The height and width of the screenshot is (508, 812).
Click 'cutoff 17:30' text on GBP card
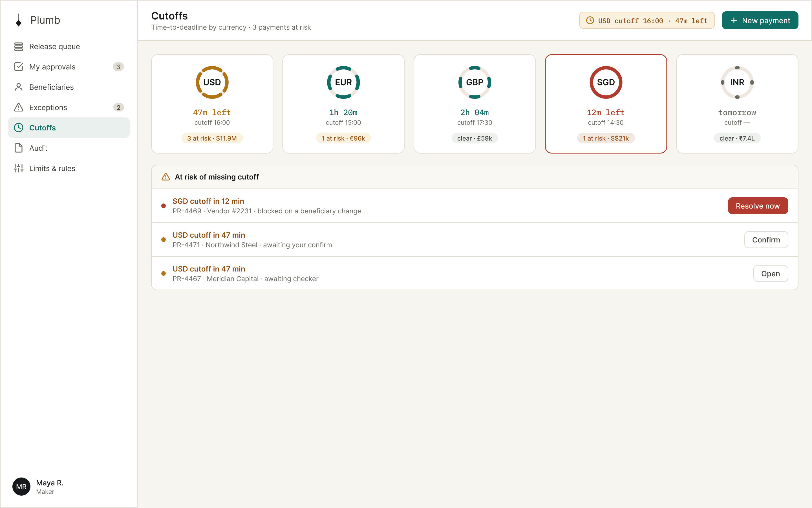[475, 123]
